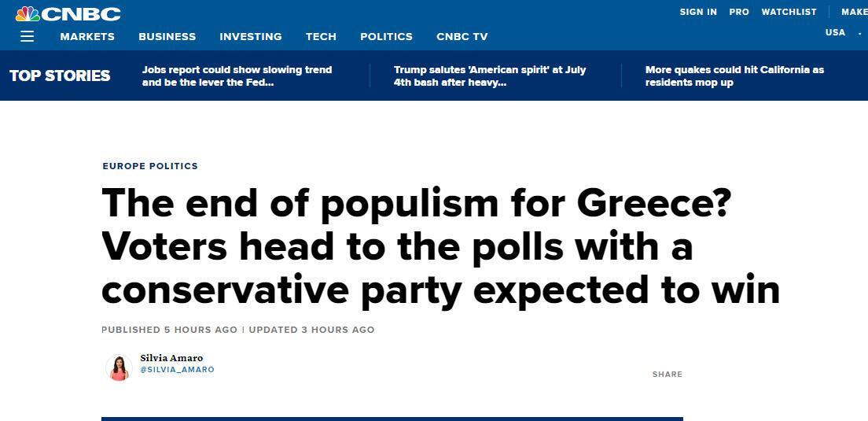Visit the @SILVIA_AMARO Twitter handle
868x421 pixels.
pyautogui.click(x=177, y=370)
